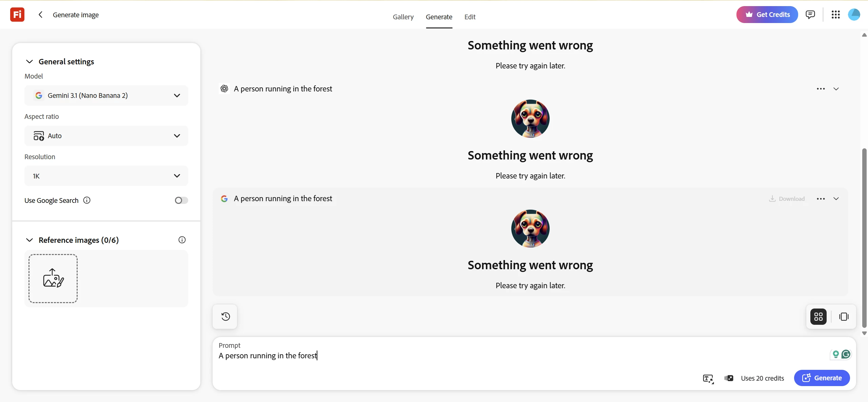Click the upload reference image box
Viewport: 868px width, 402px height.
point(53,278)
